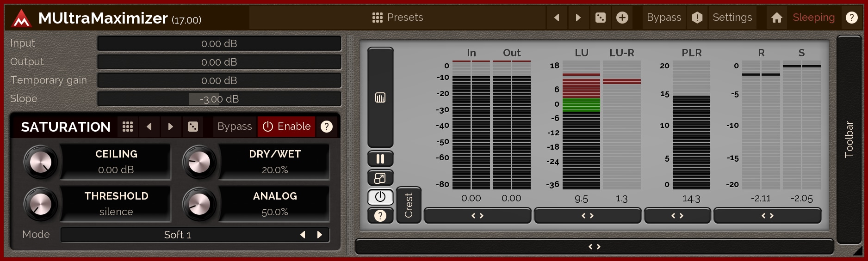Open the Settings menu
Screen dimensions: 868x261
coord(732,18)
